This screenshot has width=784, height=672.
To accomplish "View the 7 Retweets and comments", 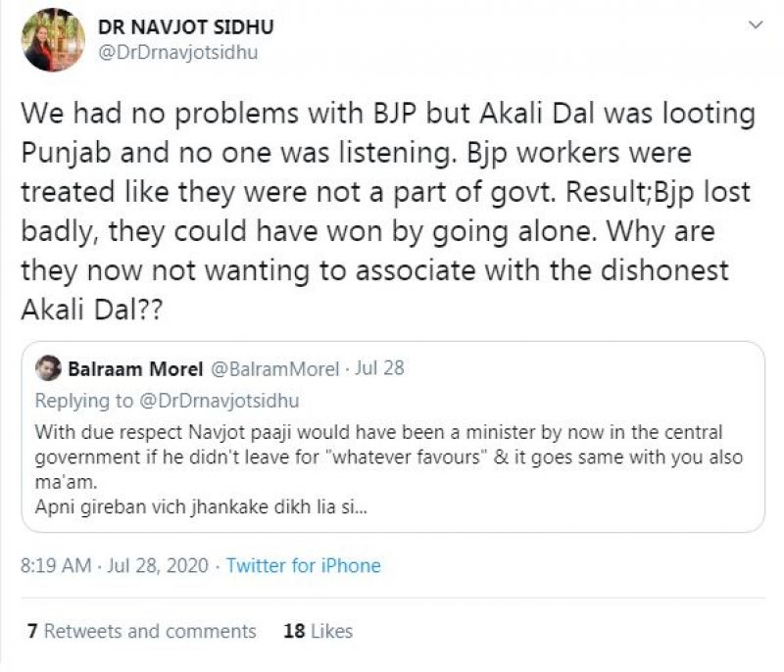I will 141,631.
